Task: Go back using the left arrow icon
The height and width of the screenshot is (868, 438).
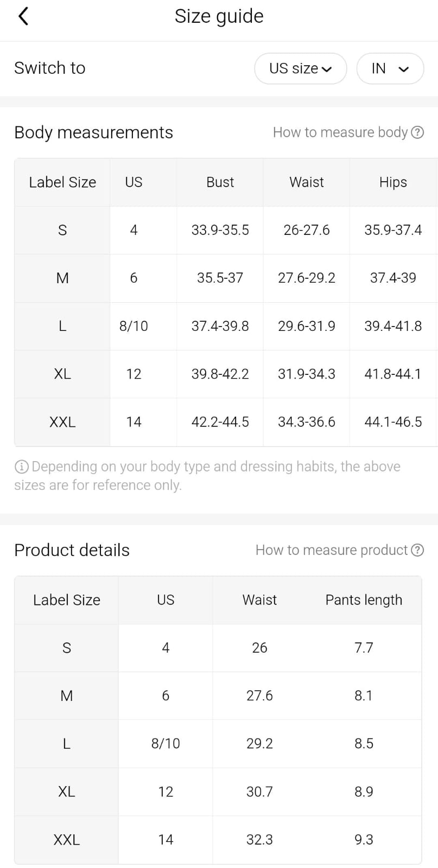Action: coord(23,16)
